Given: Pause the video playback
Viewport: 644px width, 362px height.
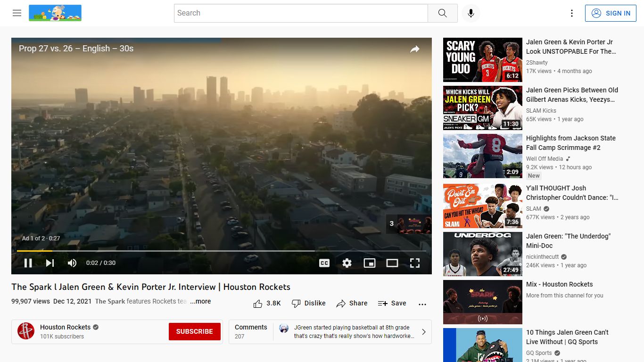Looking at the screenshot, I should (x=28, y=263).
